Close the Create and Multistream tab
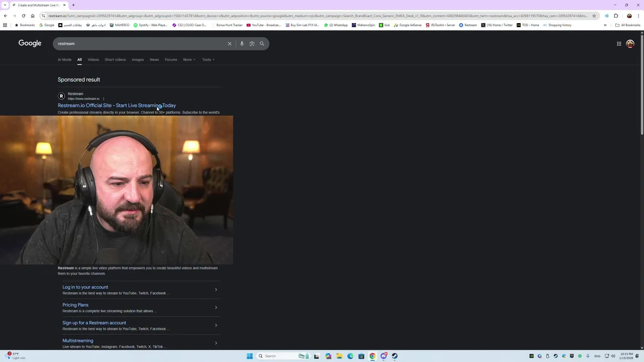Screen dimensions: 644x362 tap(64, 5)
